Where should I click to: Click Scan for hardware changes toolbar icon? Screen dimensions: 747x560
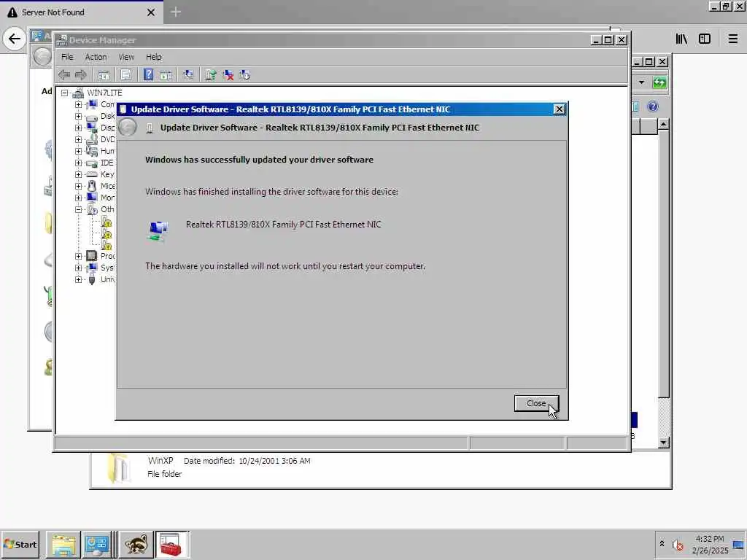pyautogui.click(x=188, y=75)
